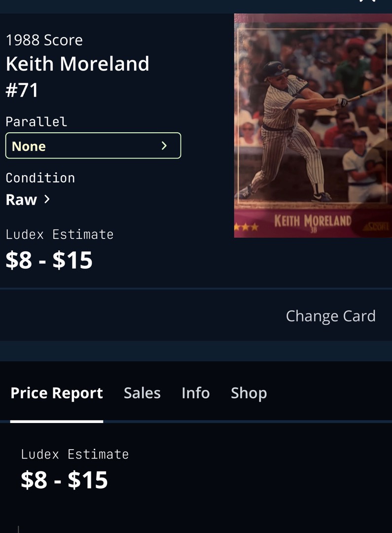Click the Keith Moreland title text
Viewport: 392px width, 533px height.
77,64
